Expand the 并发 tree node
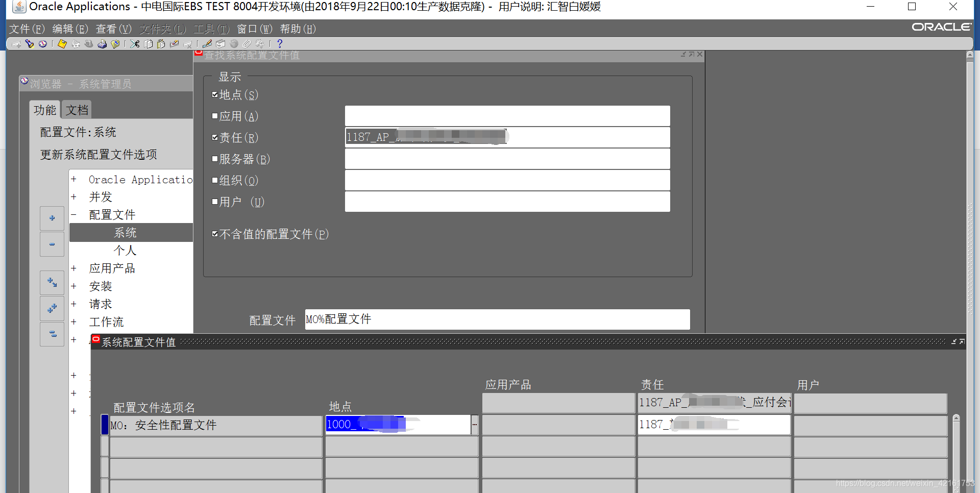Screen dimensions: 980x493 click(x=74, y=197)
